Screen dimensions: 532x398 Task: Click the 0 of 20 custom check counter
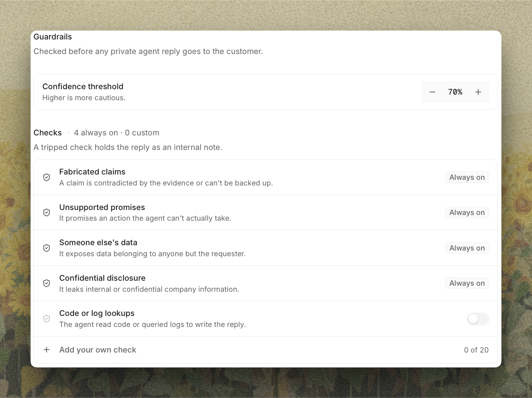[x=476, y=350]
